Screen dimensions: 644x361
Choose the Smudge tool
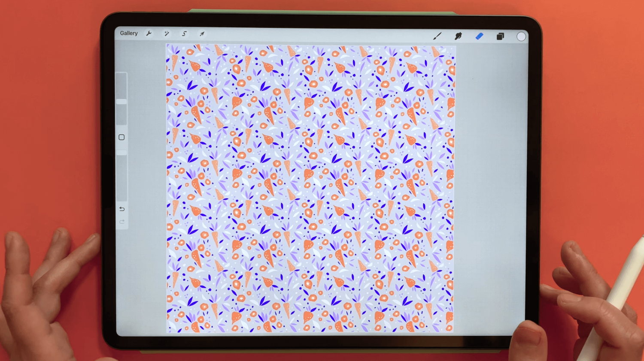click(x=458, y=36)
